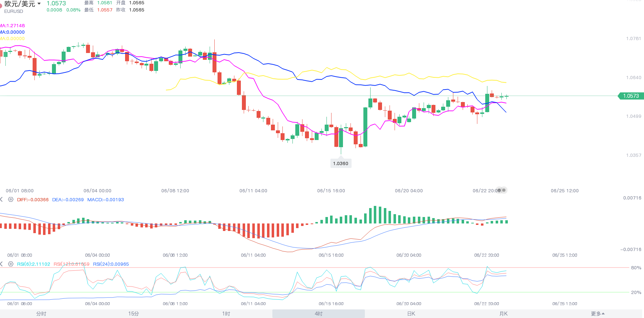The width and height of the screenshot is (644, 318).
Task: Switch to the 15分 timeframe tab
Action: 134,314
